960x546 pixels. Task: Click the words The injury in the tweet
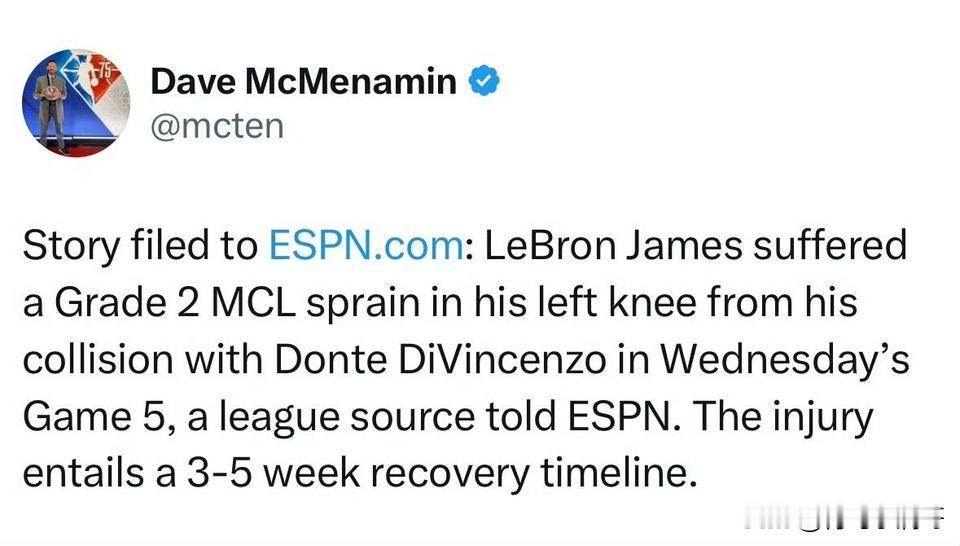(783, 417)
